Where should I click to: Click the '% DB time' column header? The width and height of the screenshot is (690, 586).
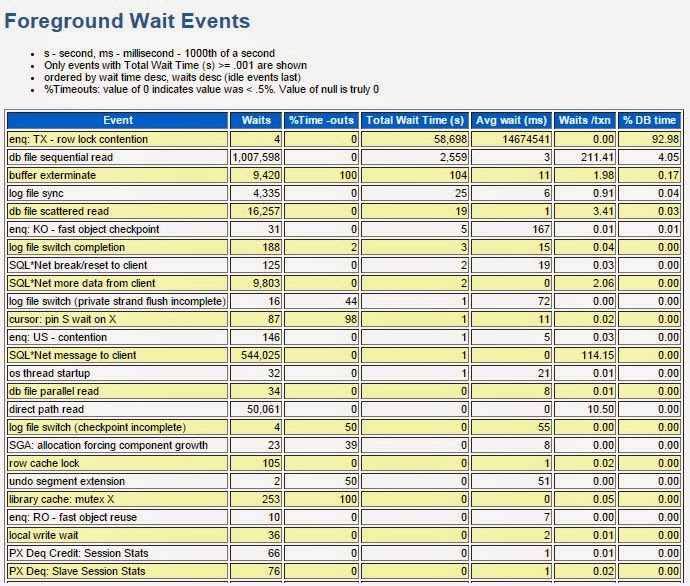(649, 121)
